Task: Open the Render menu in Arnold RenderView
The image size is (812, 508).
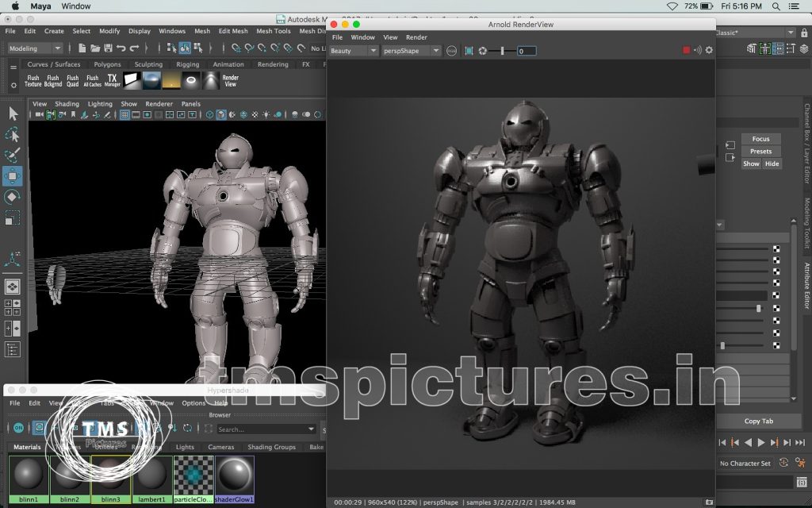Action: coord(416,37)
